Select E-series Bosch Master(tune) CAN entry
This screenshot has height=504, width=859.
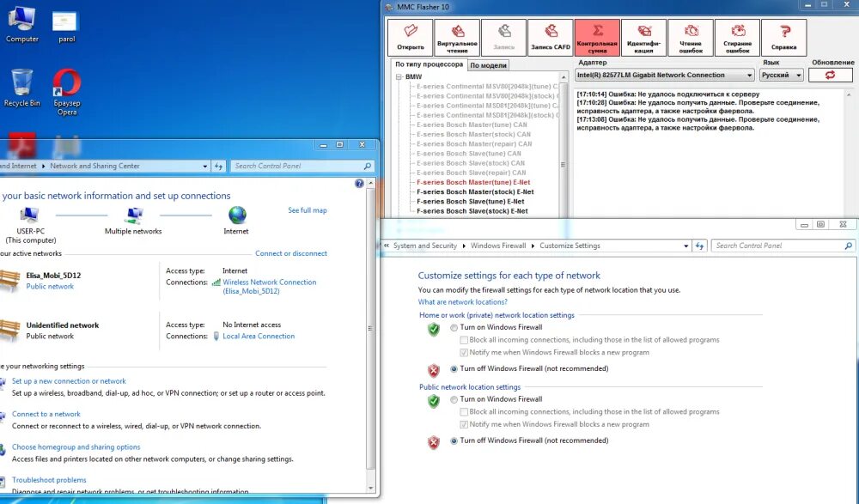click(x=472, y=124)
